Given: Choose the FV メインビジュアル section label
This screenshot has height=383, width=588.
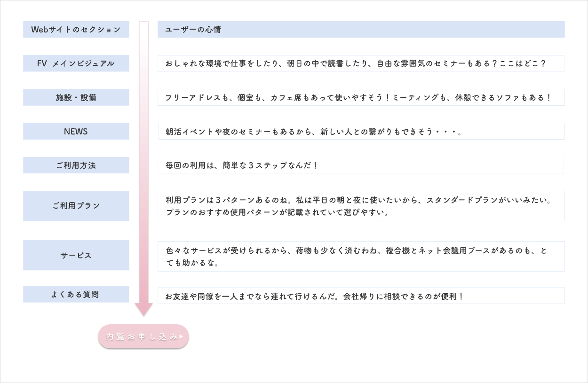Looking at the screenshot, I should point(76,63).
